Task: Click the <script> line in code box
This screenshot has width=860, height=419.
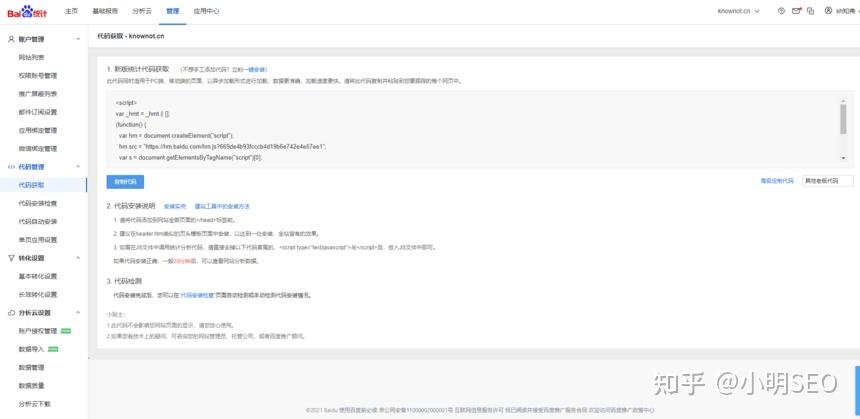Action: (x=126, y=103)
